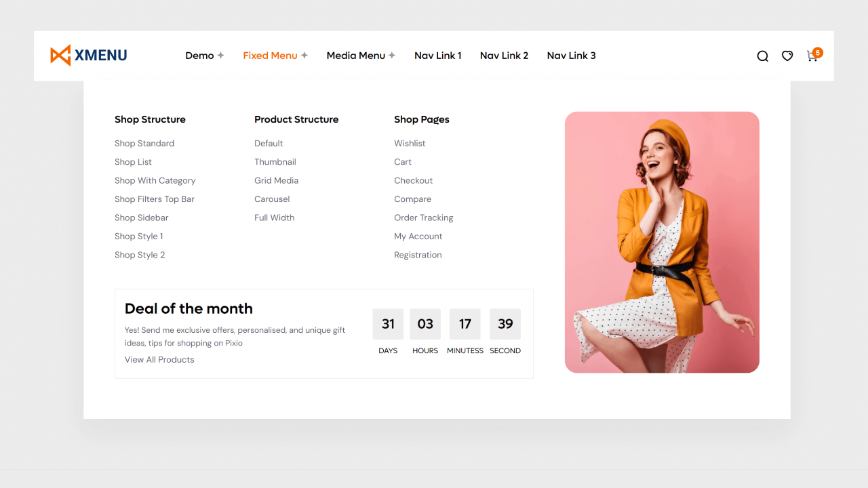The width and height of the screenshot is (868, 488).
Task: Open the shopping cart icon
Action: pyautogui.click(x=812, y=57)
